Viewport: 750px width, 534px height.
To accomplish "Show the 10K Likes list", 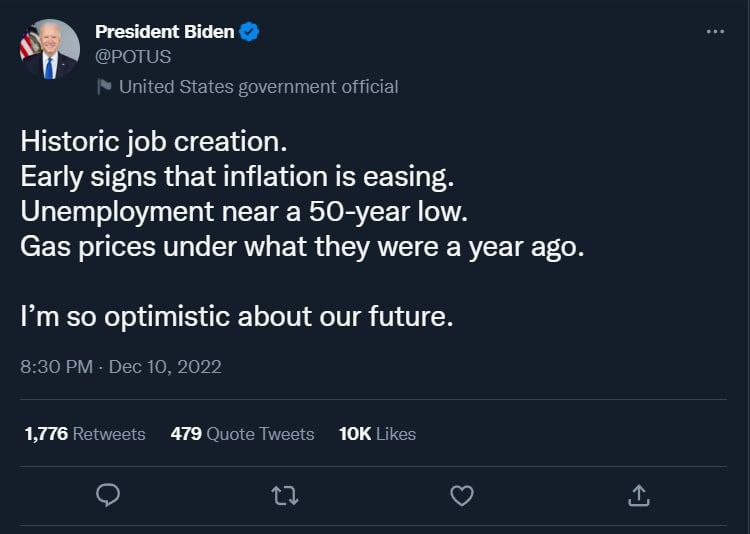I will pyautogui.click(x=377, y=434).
